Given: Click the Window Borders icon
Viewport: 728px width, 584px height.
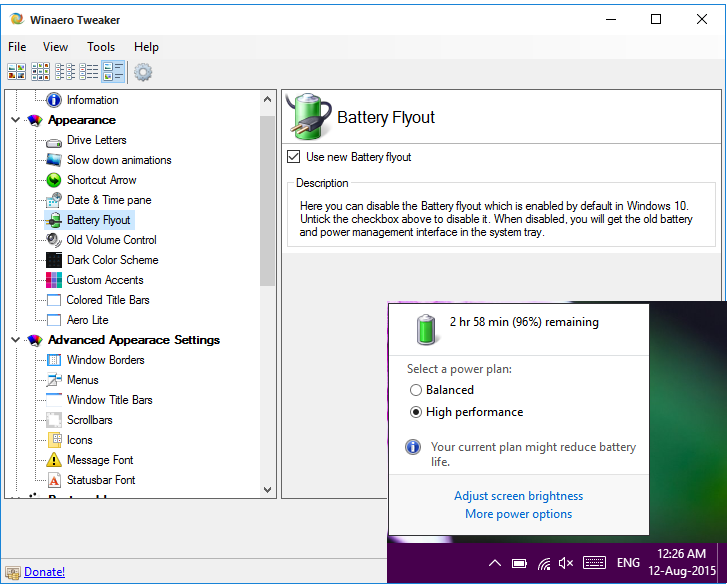Looking at the screenshot, I should coord(54,360).
